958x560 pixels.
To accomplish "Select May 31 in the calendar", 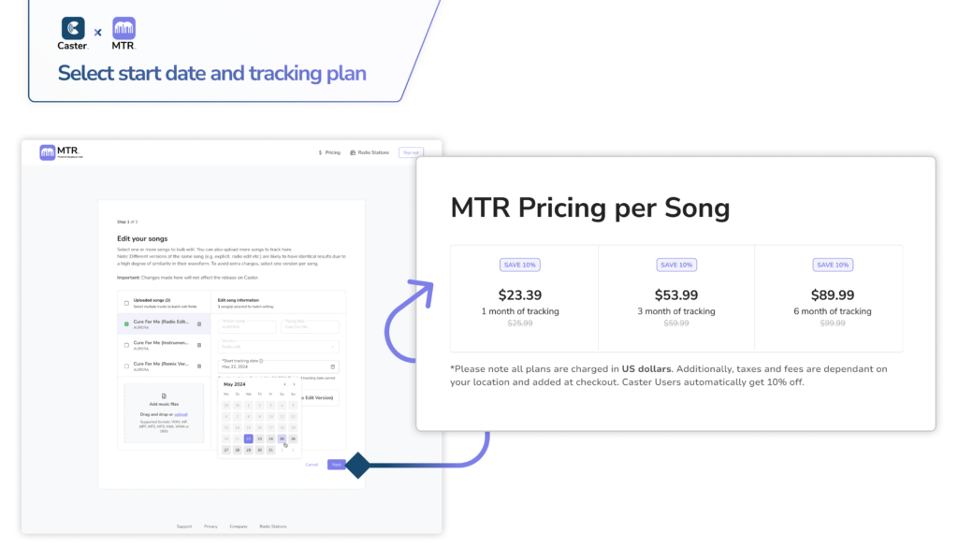I will (270, 450).
